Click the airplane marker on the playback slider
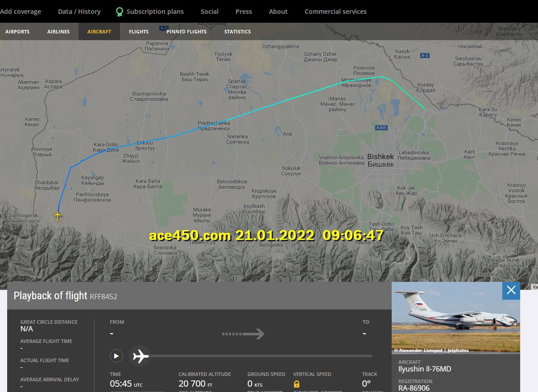This screenshot has height=392, width=538. tap(141, 356)
